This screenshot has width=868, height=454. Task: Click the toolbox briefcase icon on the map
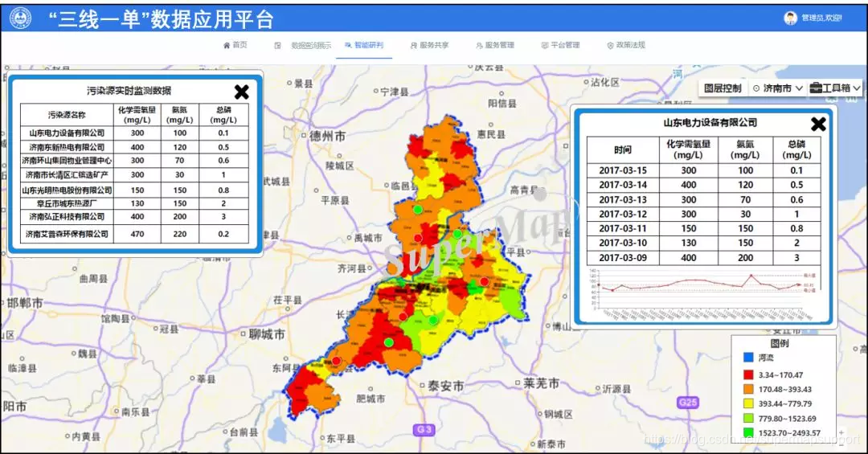(x=816, y=88)
